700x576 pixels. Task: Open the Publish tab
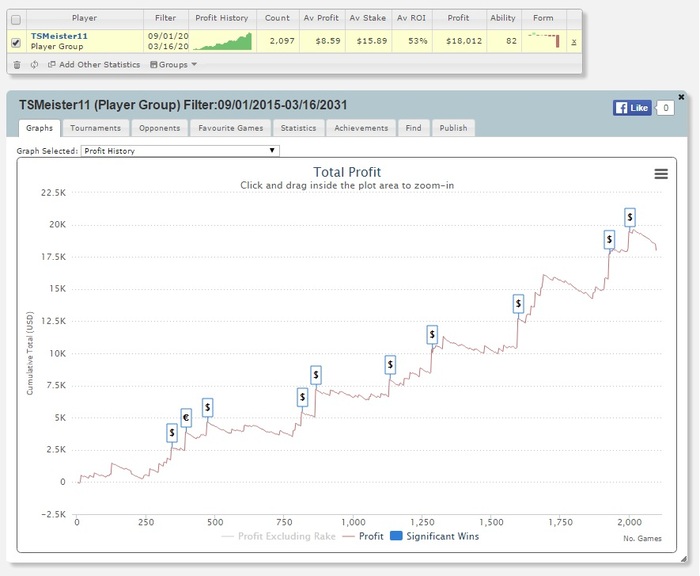coord(453,128)
